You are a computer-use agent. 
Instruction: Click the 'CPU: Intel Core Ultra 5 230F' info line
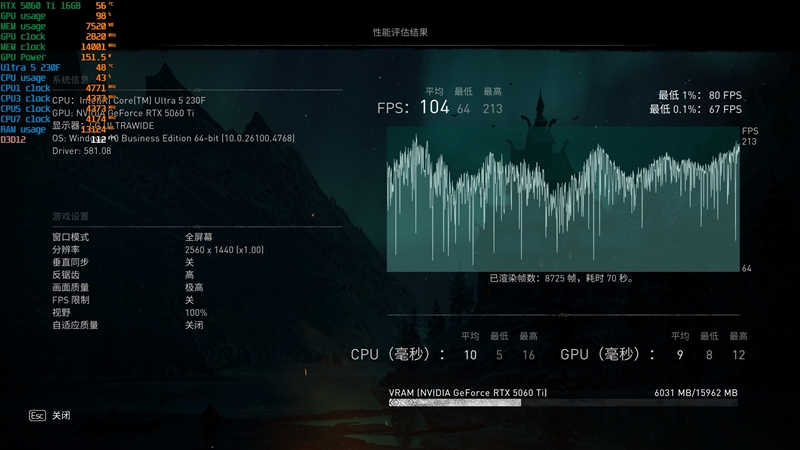coord(129,101)
